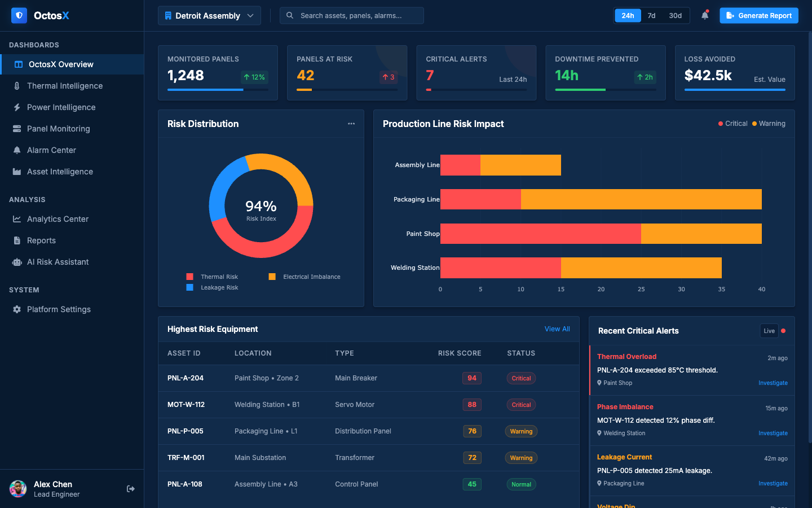The image size is (812, 508).
Task: Click the OctosX shield logo icon
Action: 19,15
